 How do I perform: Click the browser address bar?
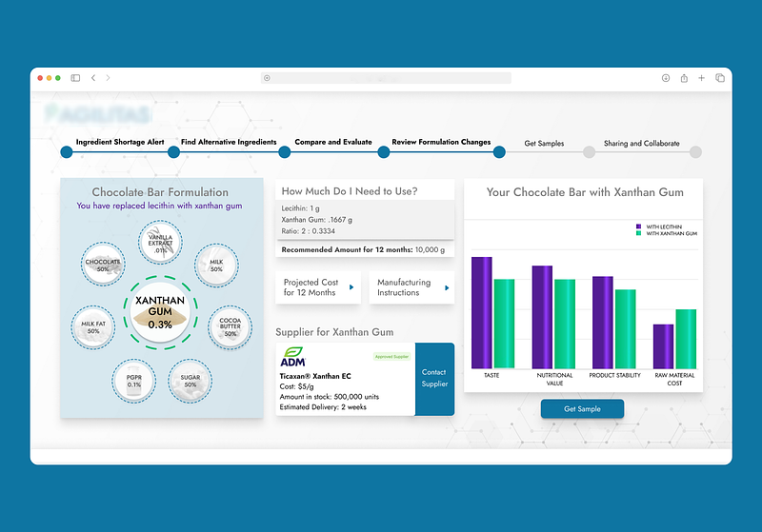(x=386, y=78)
